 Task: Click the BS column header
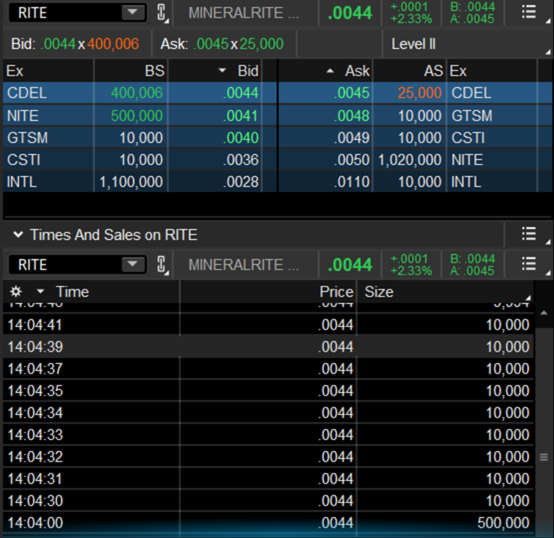(x=131, y=71)
